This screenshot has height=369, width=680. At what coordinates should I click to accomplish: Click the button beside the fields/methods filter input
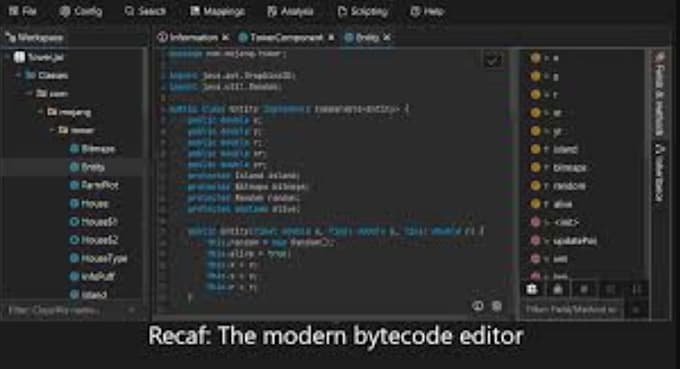click(x=636, y=310)
